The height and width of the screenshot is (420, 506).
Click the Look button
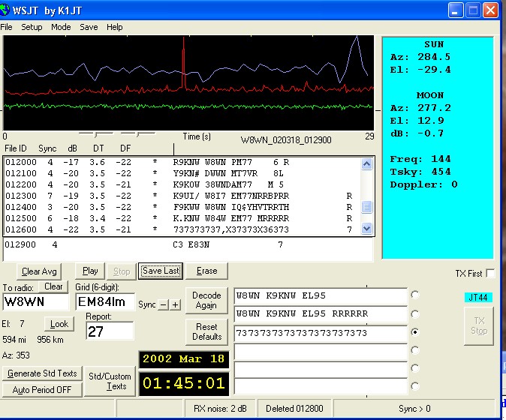pos(59,323)
